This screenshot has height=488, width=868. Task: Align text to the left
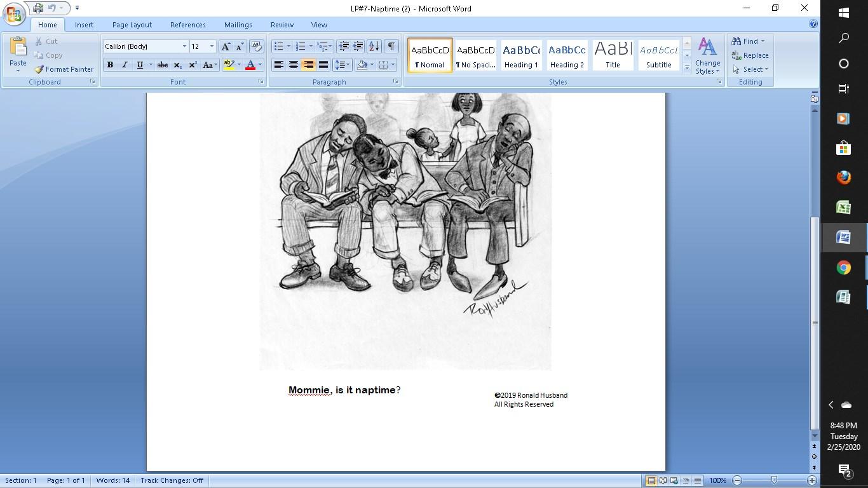click(278, 65)
